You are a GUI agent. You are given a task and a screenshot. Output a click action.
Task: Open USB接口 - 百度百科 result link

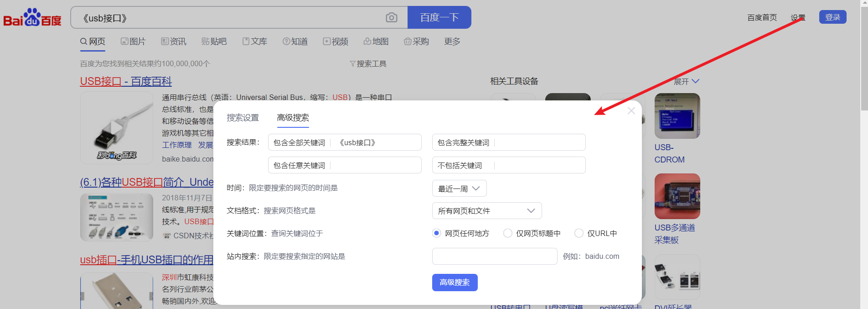click(x=126, y=81)
